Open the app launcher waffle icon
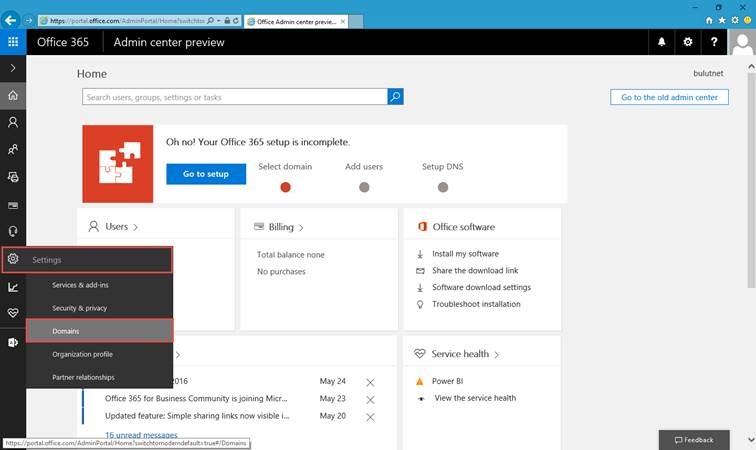This screenshot has width=756, height=450. point(13,42)
